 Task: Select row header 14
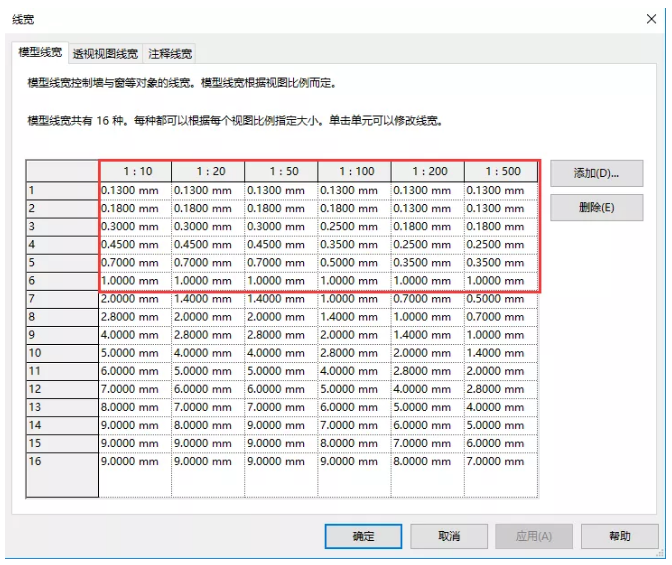pos(62,425)
